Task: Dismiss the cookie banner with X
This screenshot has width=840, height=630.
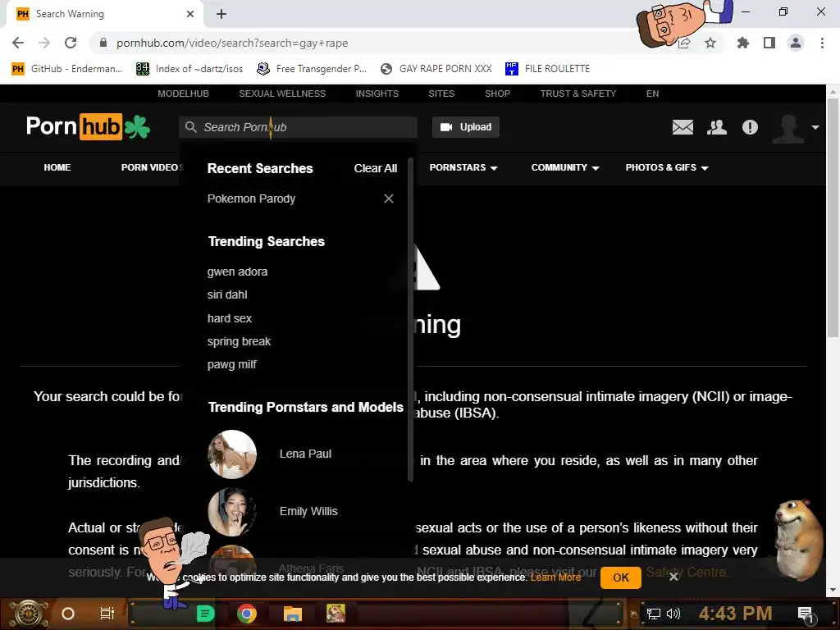Action: pyautogui.click(x=674, y=577)
